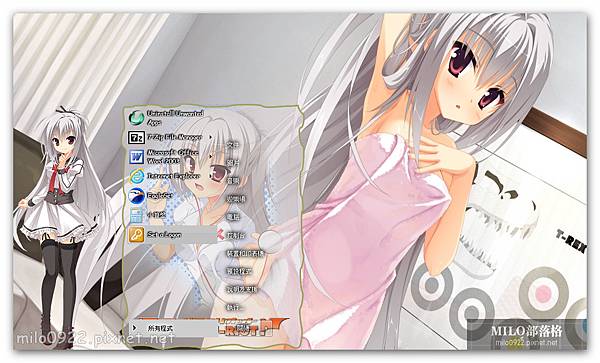Click 執行 (Run) in Start menu
Image resolution: width=600 pixels, height=363 pixels.
(x=234, y=307)
